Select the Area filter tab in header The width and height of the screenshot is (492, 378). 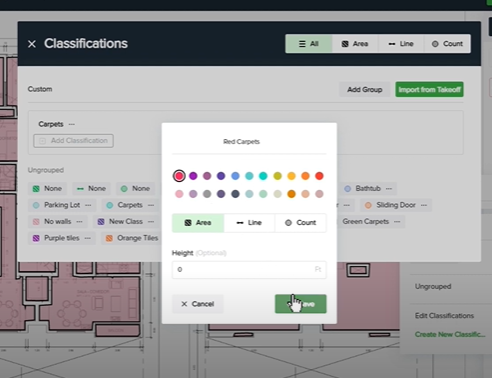355,44
